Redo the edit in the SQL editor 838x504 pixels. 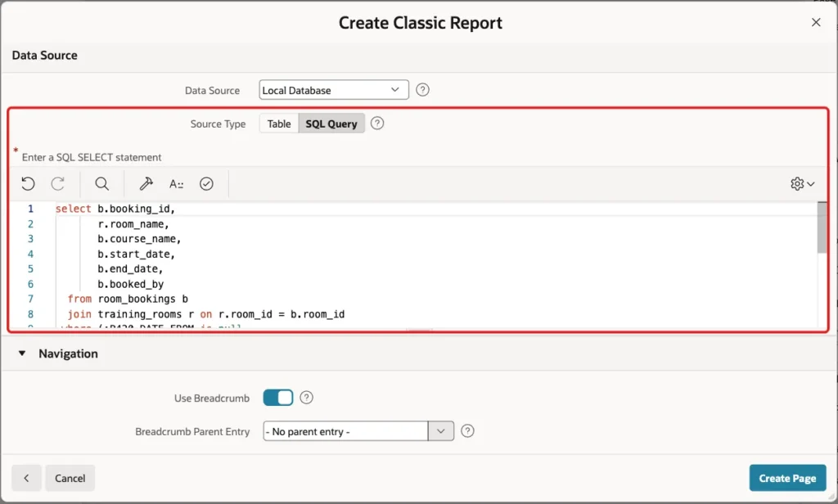[58, 184]
